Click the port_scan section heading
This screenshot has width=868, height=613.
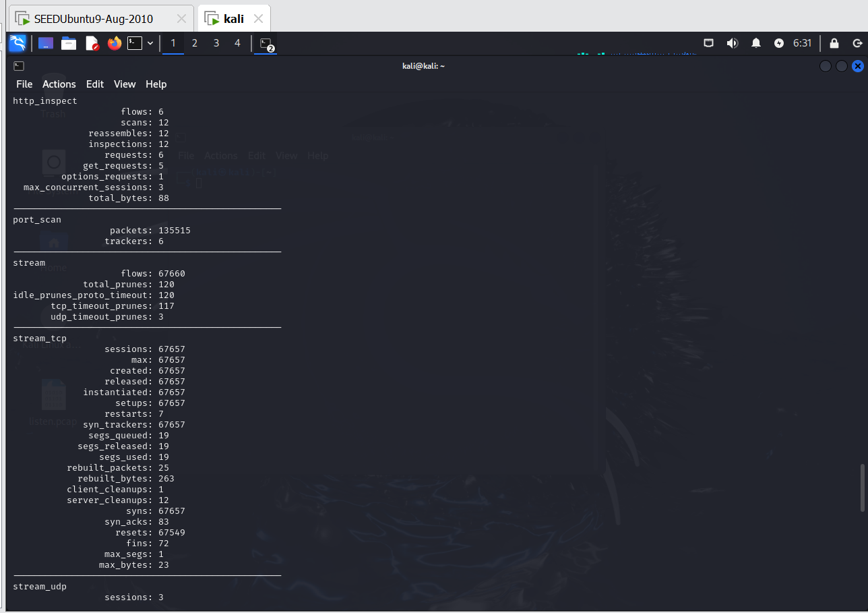coord(37,220)
